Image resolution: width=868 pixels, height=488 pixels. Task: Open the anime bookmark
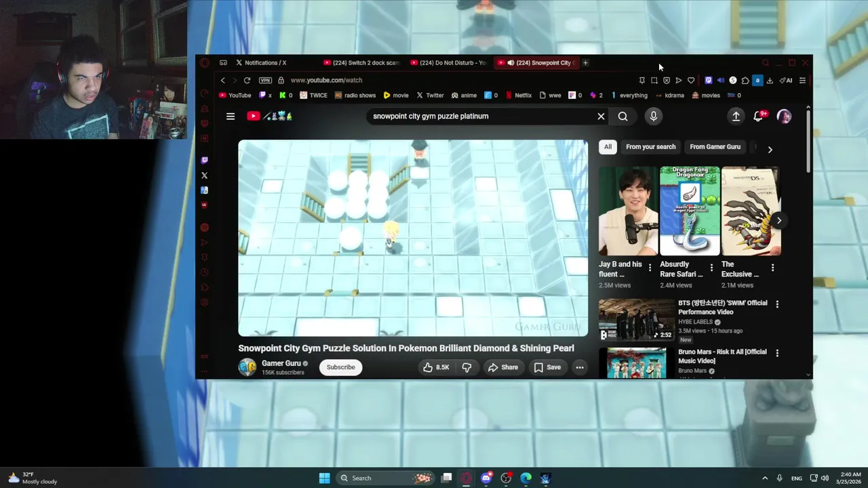(x=464, y=96)
